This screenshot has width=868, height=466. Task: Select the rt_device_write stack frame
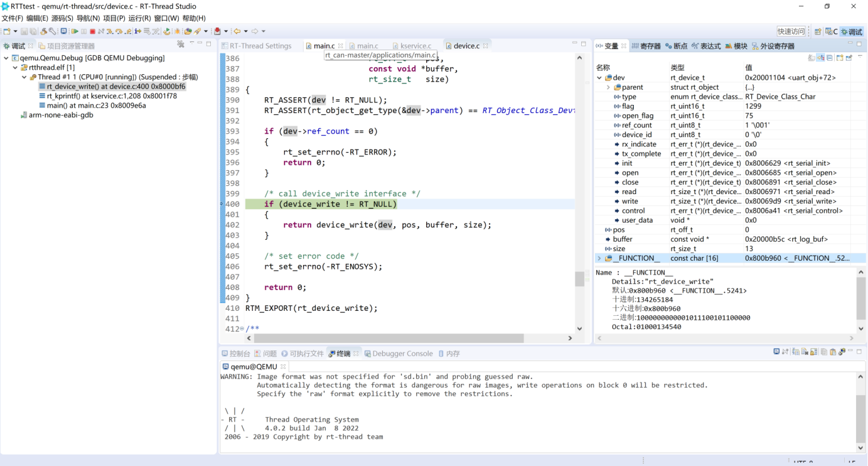coord(110,85)
